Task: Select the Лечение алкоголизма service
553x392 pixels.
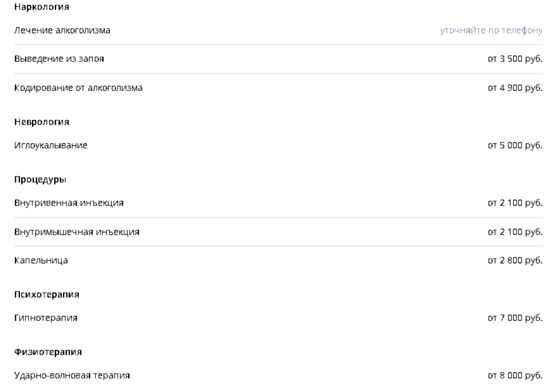Action: (x=62, y=31)
